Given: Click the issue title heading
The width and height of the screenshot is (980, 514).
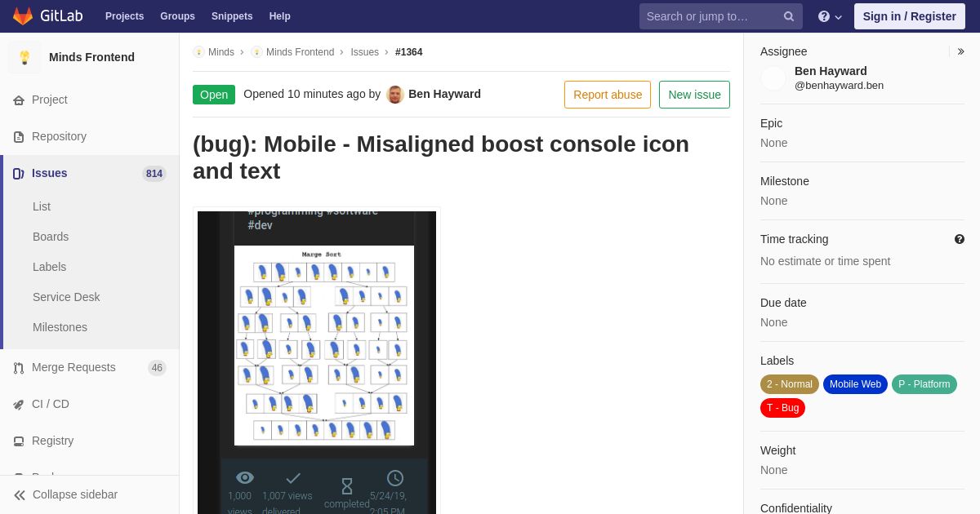Looking at the screenshot, I should 441,157.
